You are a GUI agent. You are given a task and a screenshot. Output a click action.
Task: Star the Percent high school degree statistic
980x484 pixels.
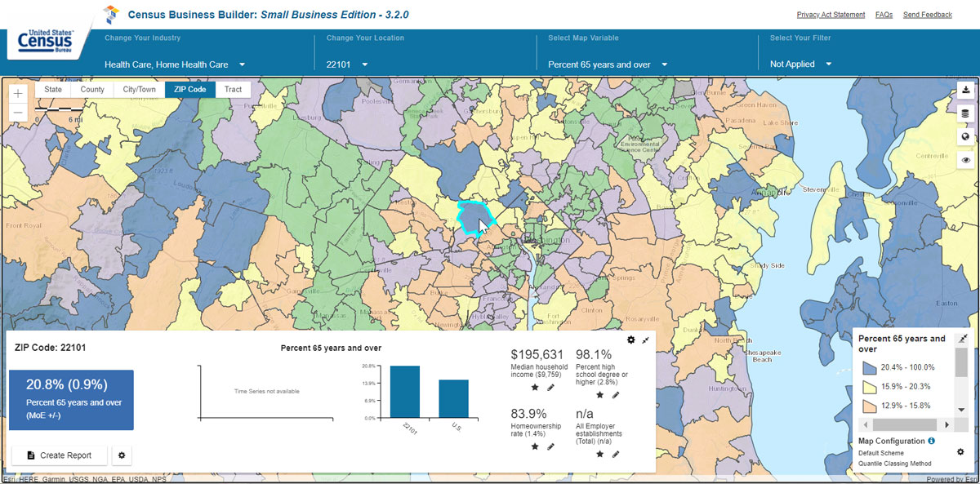[x=599, y=395]
